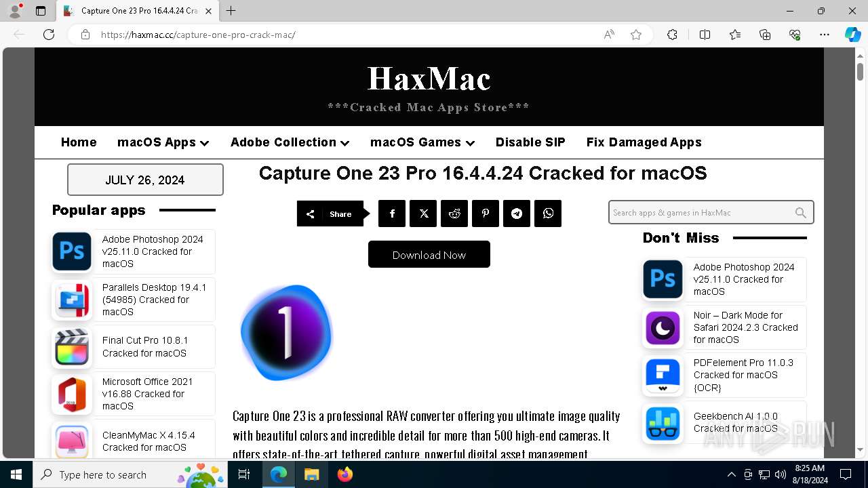Launch Firefox from the taskbar

pos(345,474)
